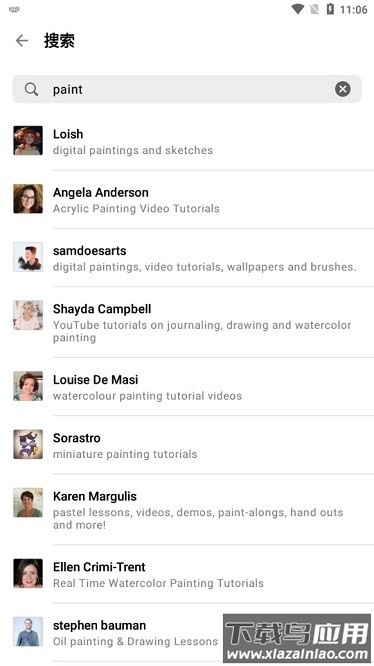
Task: Focus the search field containing paint
Action: click(187, 89)
